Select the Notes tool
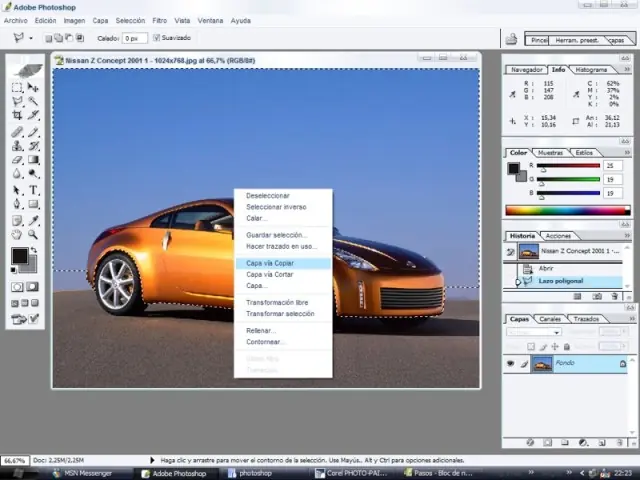 (17, 221)
